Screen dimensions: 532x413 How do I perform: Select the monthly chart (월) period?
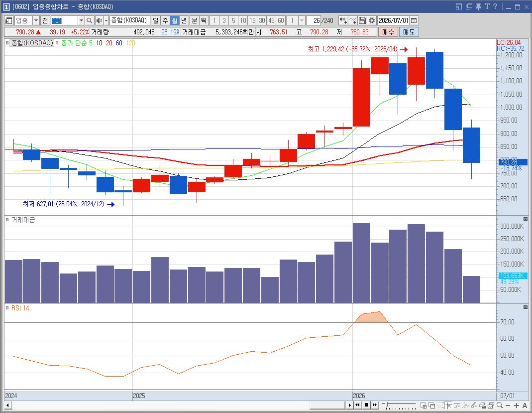(x=174, y=21)
